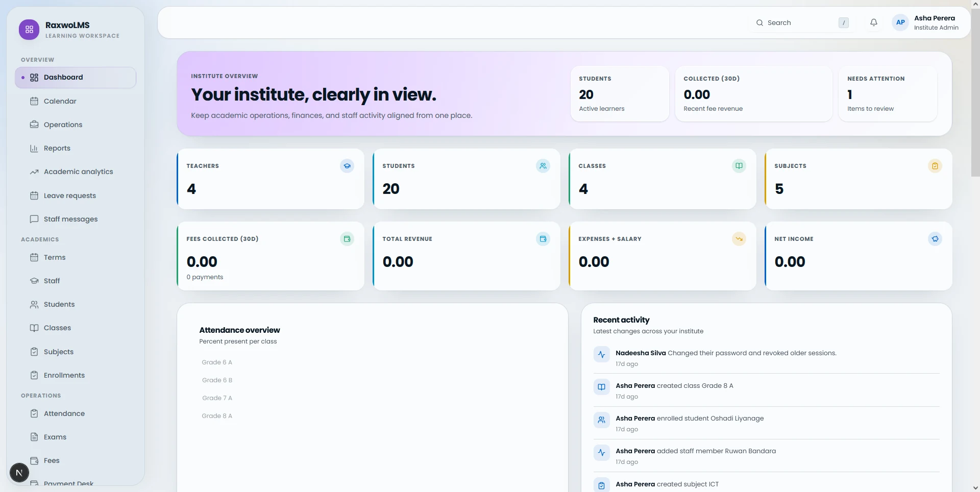This screenshot has height=492, width=980.
Task: Open Subjects in the sidebar
Action: tap(76, 352)
